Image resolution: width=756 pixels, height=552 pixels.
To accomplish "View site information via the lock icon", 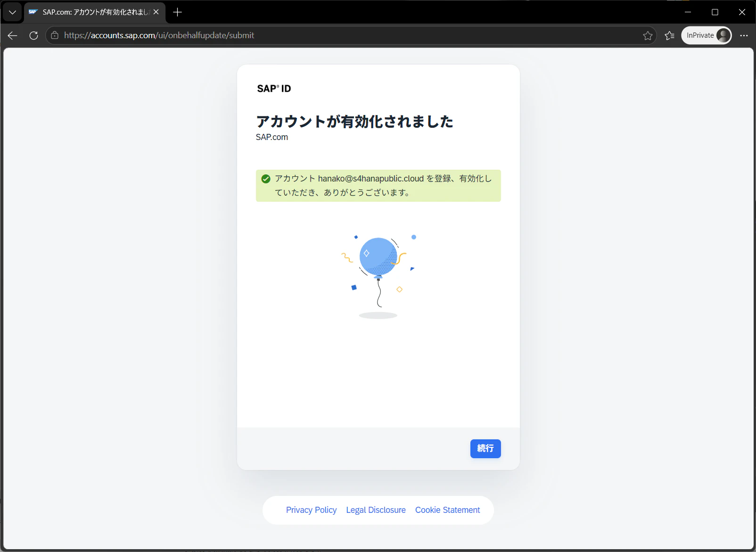I will click(55, 35).
